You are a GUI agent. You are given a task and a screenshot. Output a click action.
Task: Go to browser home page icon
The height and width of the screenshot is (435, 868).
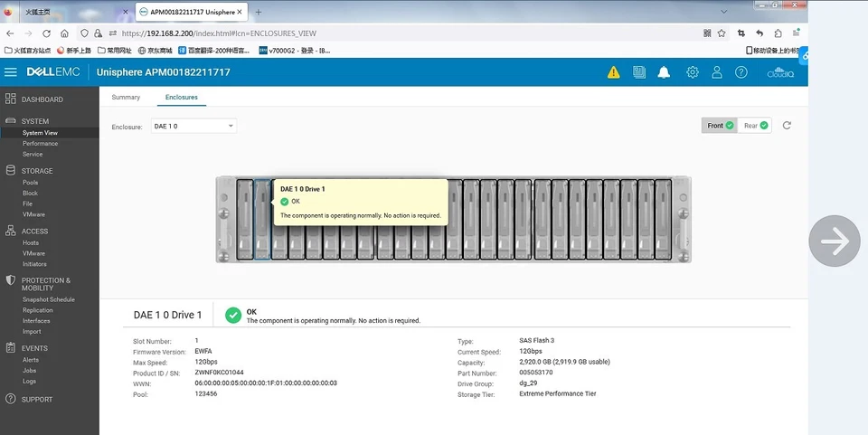point(65,33)
